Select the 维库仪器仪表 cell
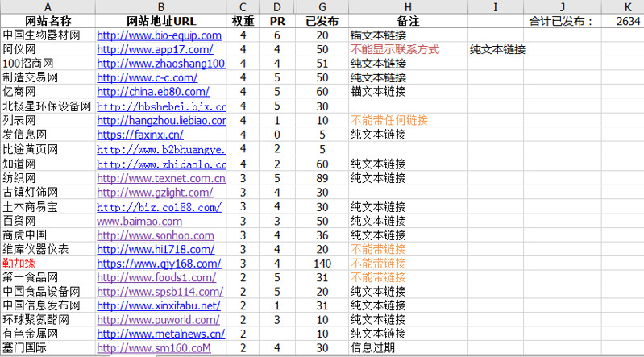This screenshot has height=357, width=644. point(48,249)
